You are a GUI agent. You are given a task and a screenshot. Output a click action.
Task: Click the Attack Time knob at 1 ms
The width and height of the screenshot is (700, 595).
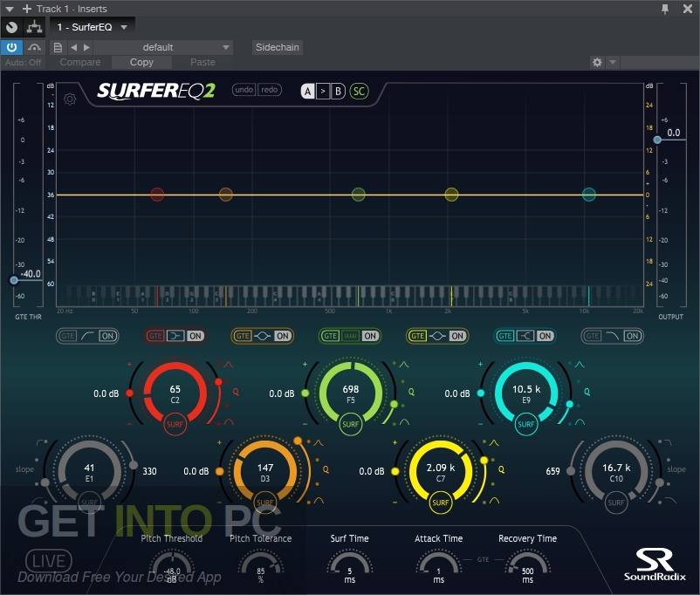click(438, 565)
